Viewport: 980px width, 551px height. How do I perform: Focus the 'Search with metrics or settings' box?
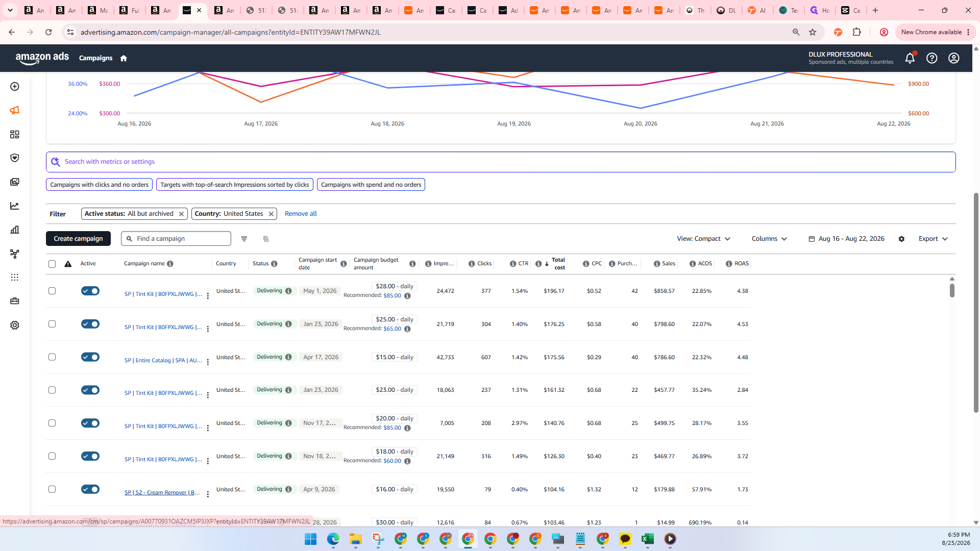tap(501, 162)
